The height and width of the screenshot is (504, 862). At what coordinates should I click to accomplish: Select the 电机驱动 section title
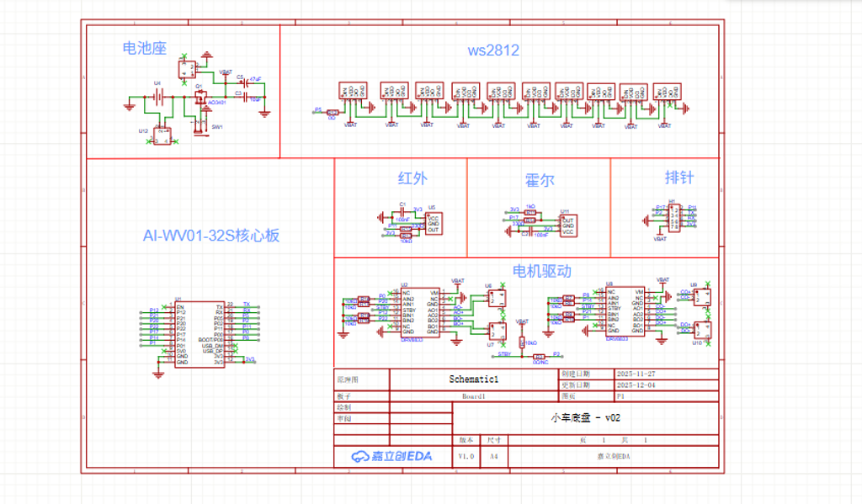click(x=542, y=271)
